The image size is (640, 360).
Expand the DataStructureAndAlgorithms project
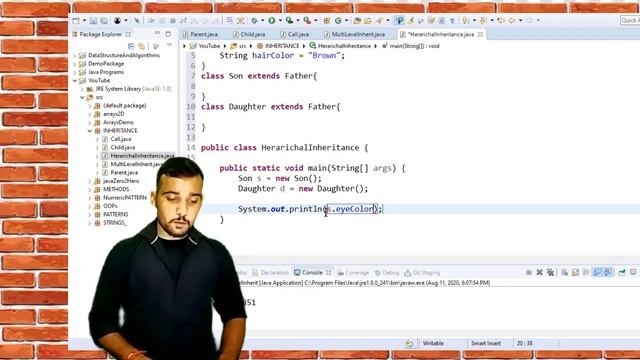pos(75,56)
